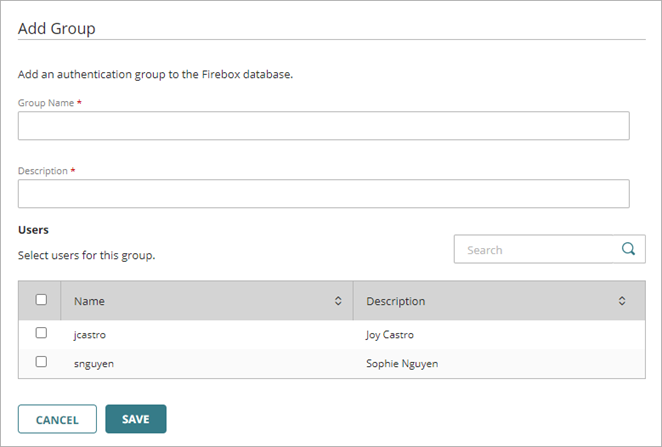Click into the Group Name text field
Screen dimensions: 662x447
coord(323,126)
